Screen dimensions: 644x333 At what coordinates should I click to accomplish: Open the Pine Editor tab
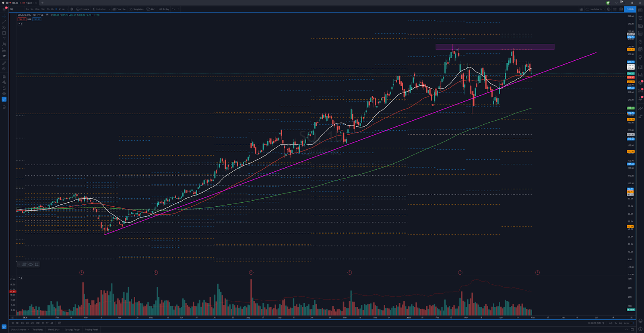coord(54,330)
